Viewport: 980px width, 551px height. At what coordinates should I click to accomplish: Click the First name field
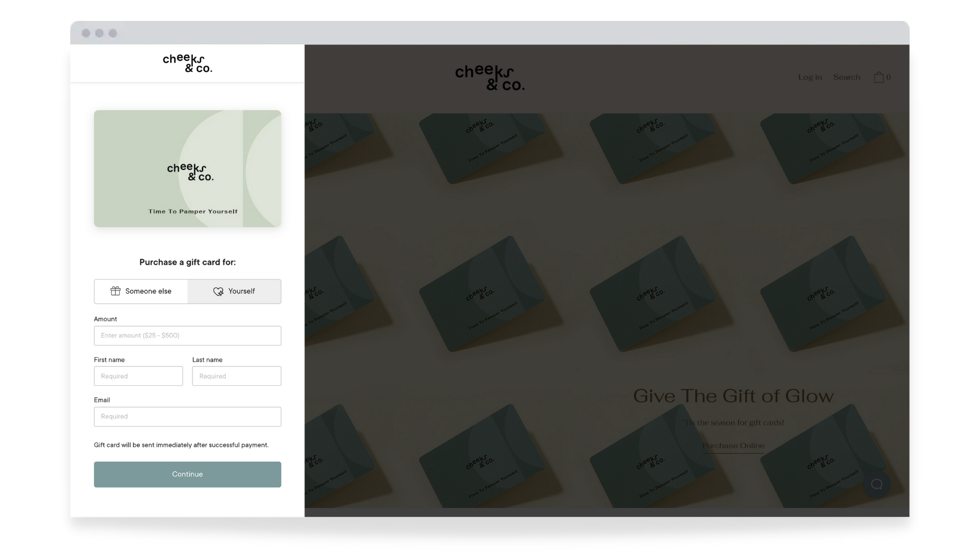coord(138,376)
